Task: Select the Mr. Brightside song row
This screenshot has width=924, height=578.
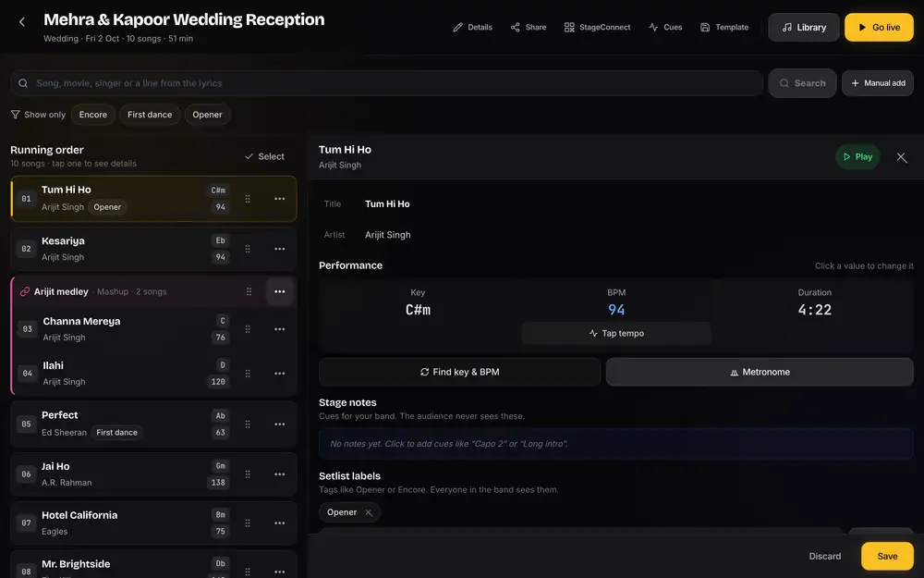Action: 153,565
